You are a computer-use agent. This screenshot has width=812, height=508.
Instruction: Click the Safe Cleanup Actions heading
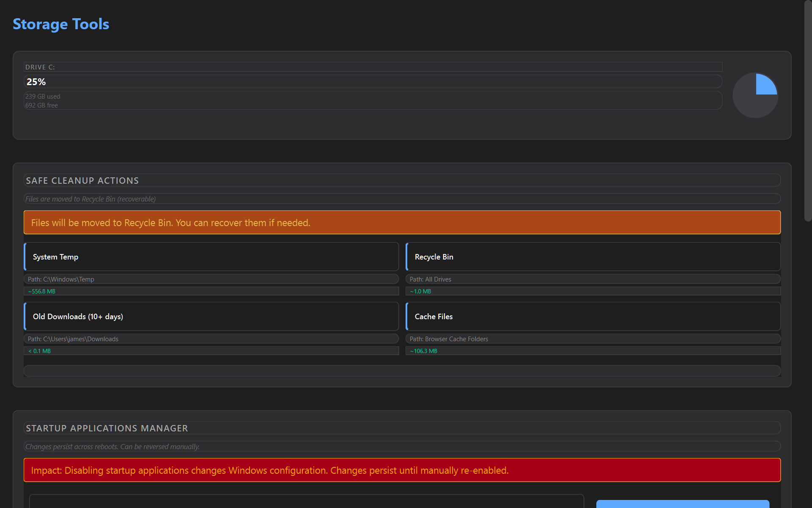tap(82, 181)
